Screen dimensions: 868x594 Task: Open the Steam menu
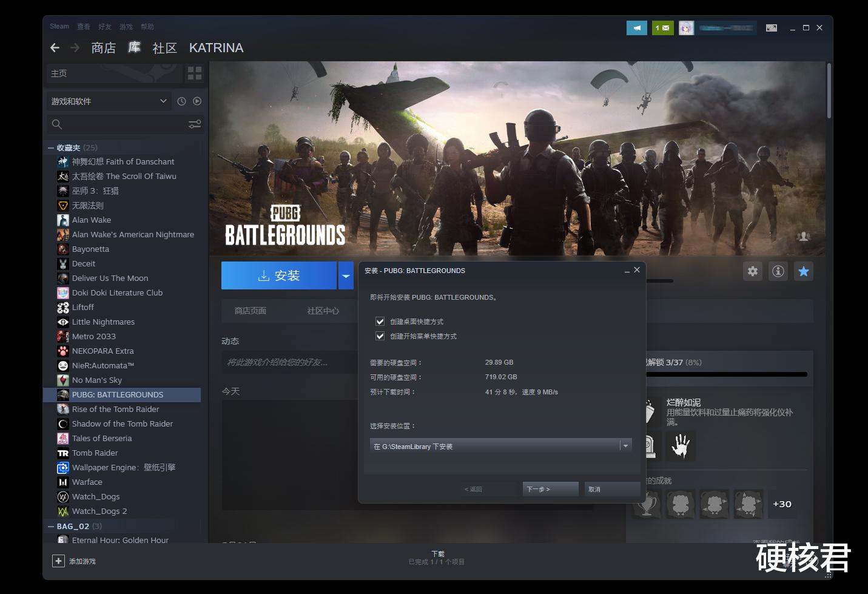[x=59, y=27]
